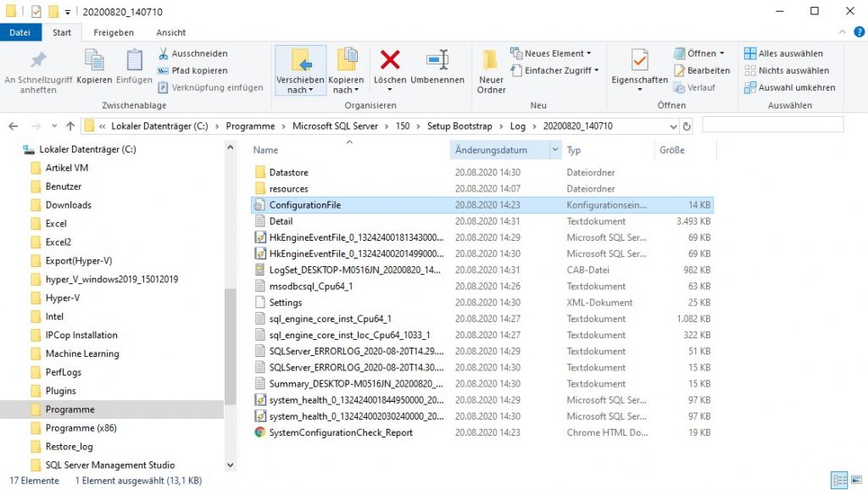Screen dimensions: 868x490
Task: Click Nichts auswählen
Action: [x=787, y=70]
